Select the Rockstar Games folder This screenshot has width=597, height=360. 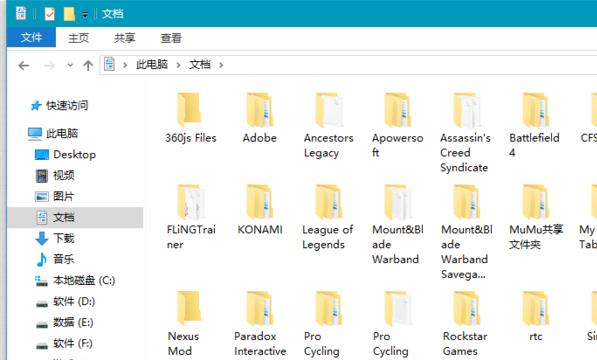(465, 324)
